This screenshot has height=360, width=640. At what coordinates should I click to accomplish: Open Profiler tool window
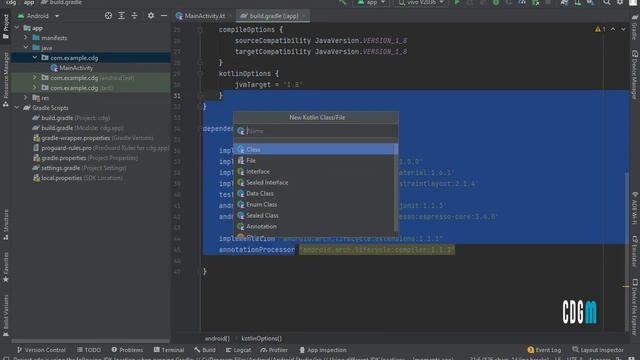[274, 350]
